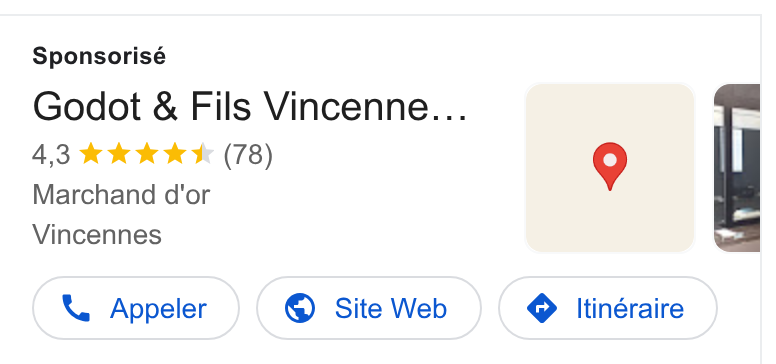Click the second gold rating star
Image resolution: width=776 pixels, height=364 pixels.
pos(119,154)
